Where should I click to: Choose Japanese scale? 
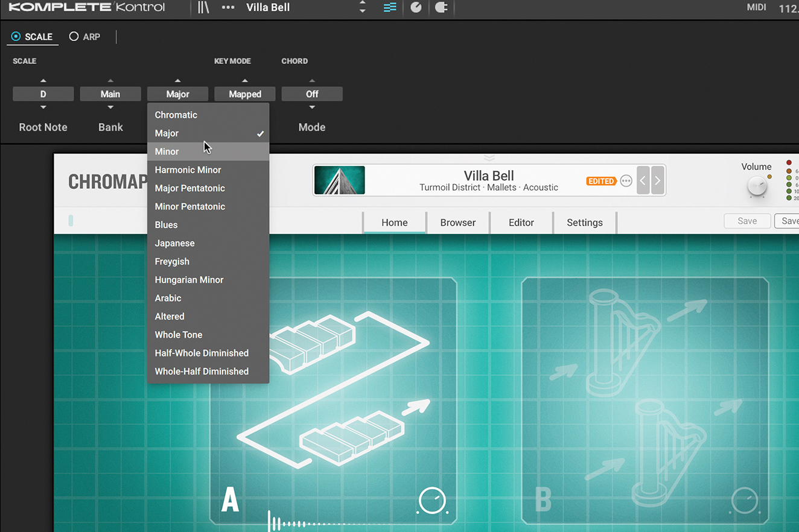tap(208, 243)
